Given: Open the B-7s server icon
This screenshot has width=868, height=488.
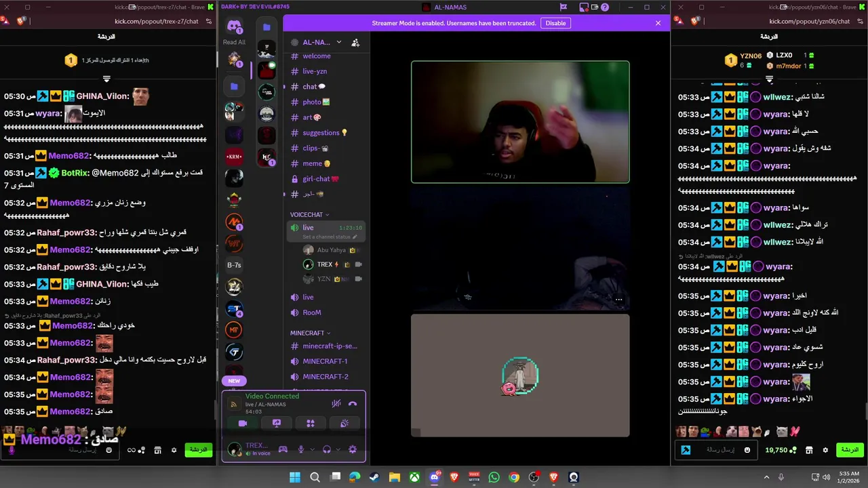Looking at the screenshot, I should 234,265.
